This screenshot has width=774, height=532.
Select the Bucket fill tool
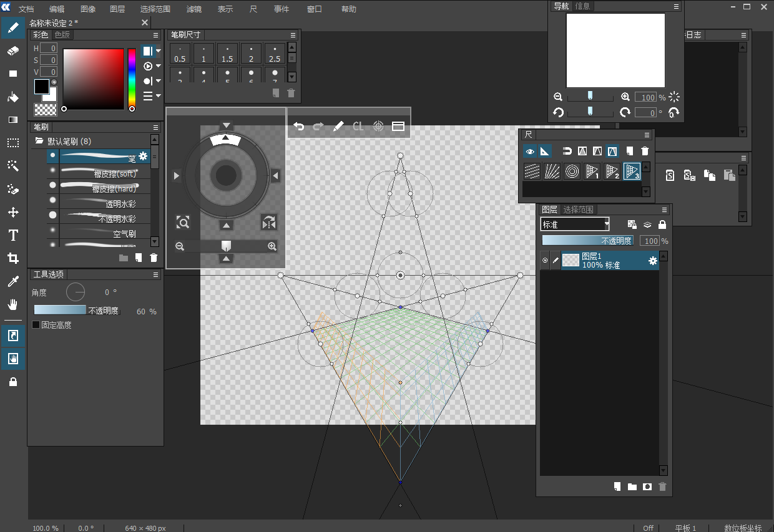(x=13, y=97)
